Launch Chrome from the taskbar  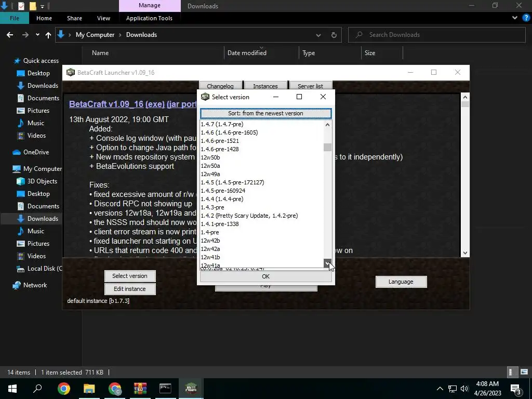click(64, 389)
